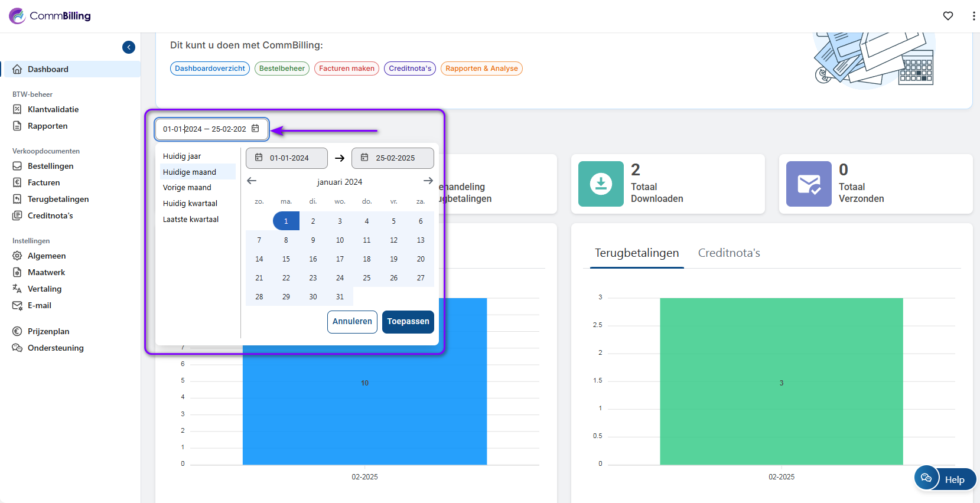
Task: Open Facturen in the sidebar
Action: [x=44, y=183]
